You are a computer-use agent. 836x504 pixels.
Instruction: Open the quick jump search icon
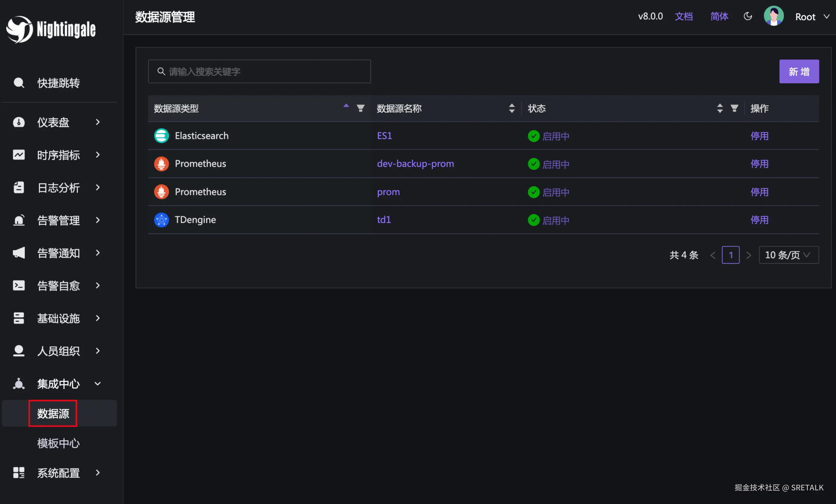[19, 83]
